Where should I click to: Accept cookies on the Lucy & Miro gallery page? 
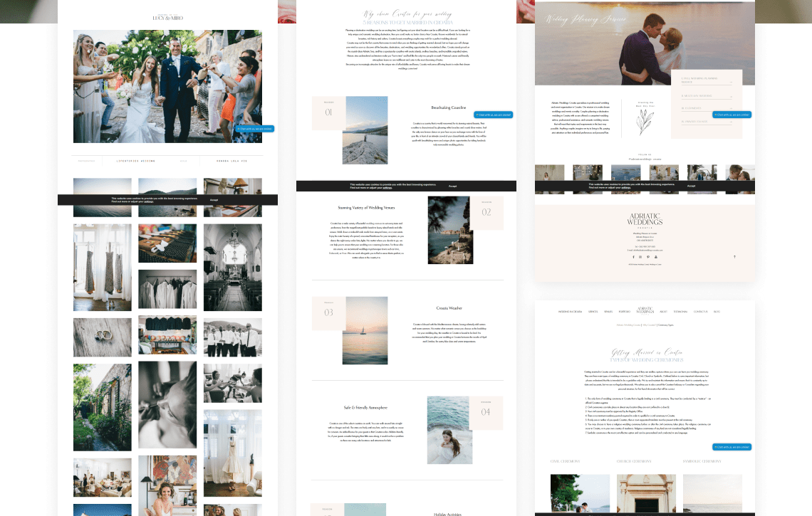point(214,200)
